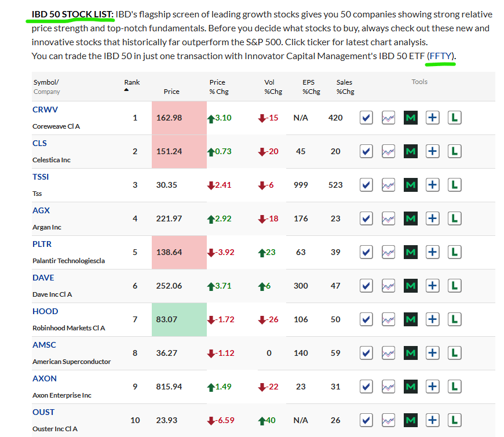Tick the checkmark box for CRWV

click(x=366, y=118)
